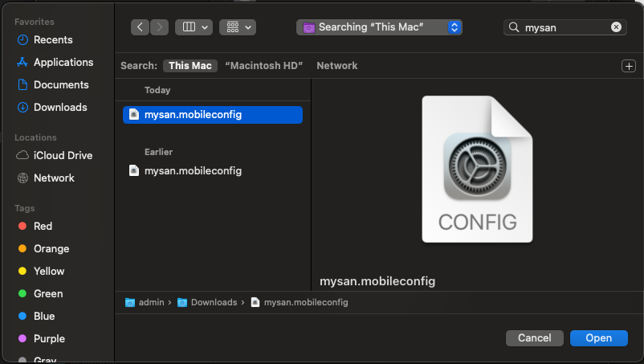This screenshot has width=644, height=364.
Task: Add search criteria with the plus button
Action: point(629,66)
